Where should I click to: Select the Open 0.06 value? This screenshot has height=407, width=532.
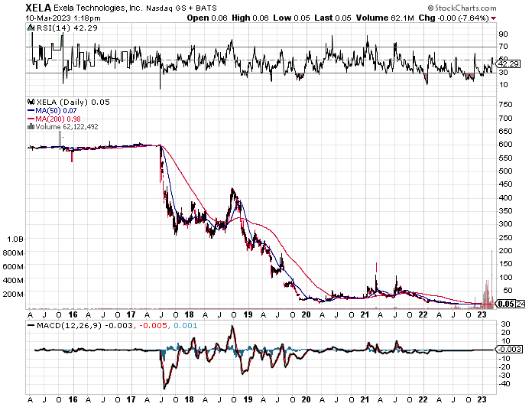207,18
